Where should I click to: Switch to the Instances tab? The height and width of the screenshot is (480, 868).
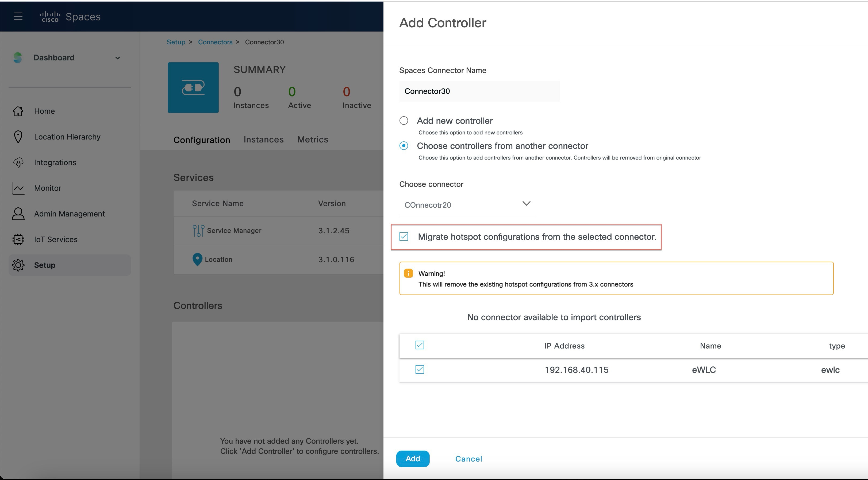coord(263,140)
